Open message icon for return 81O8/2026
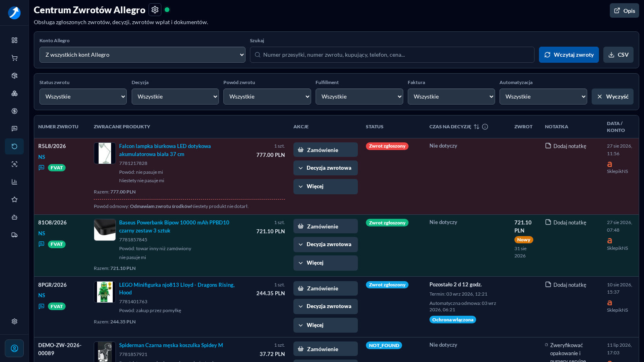 click(41, 244)
